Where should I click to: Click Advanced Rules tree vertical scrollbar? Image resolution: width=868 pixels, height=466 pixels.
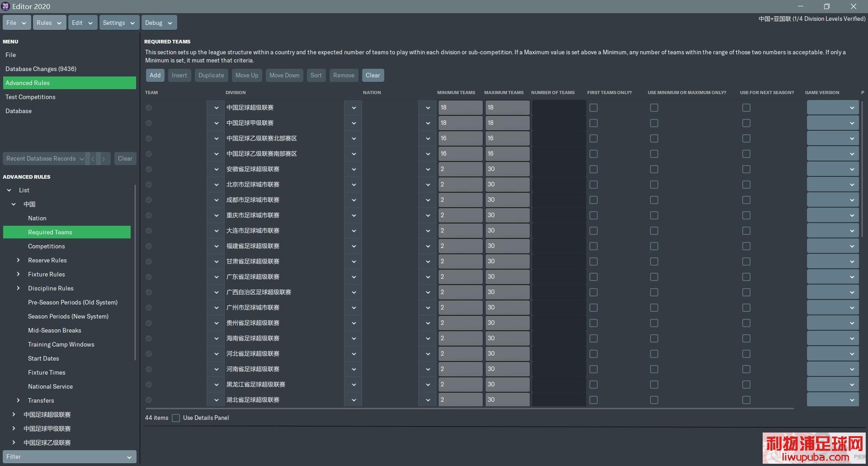click(135, 272)
